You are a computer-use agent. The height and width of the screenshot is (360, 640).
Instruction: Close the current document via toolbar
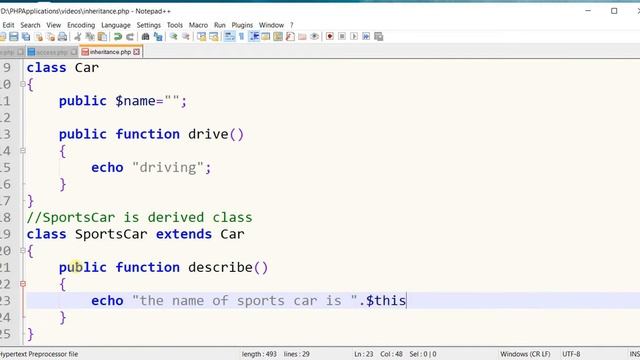(x=38, y=37)
